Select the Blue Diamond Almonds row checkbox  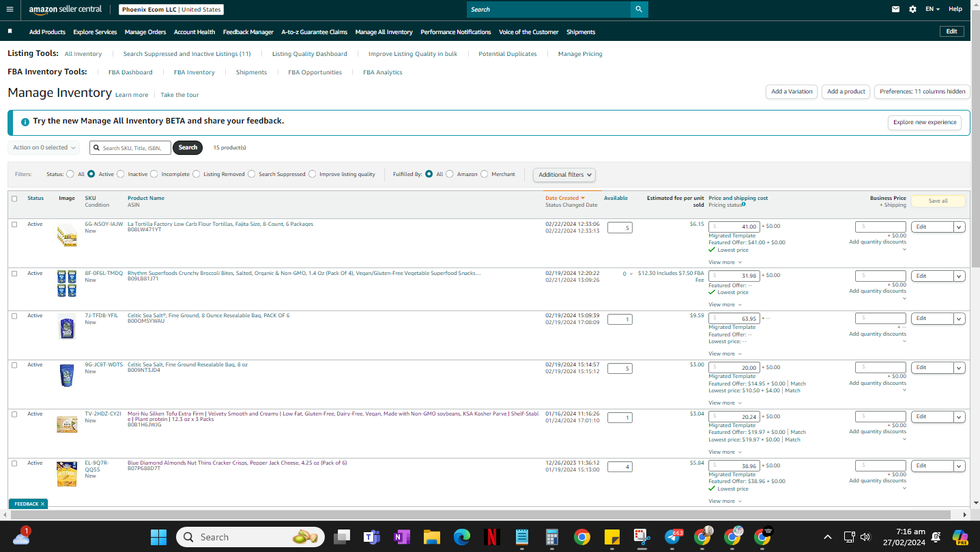pyautogui.click(x=14, y=463)
